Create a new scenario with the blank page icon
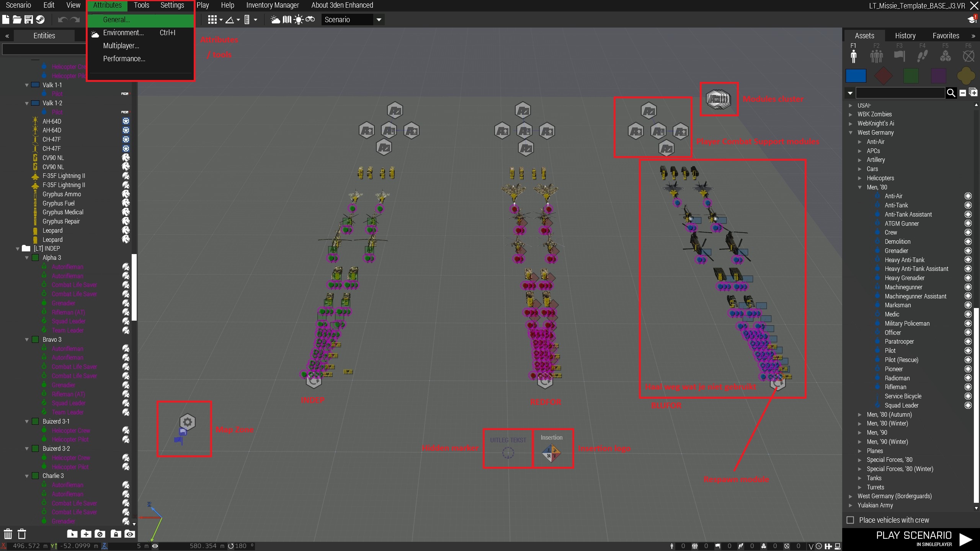The image size is (980, 551). [x=6, y=20]
